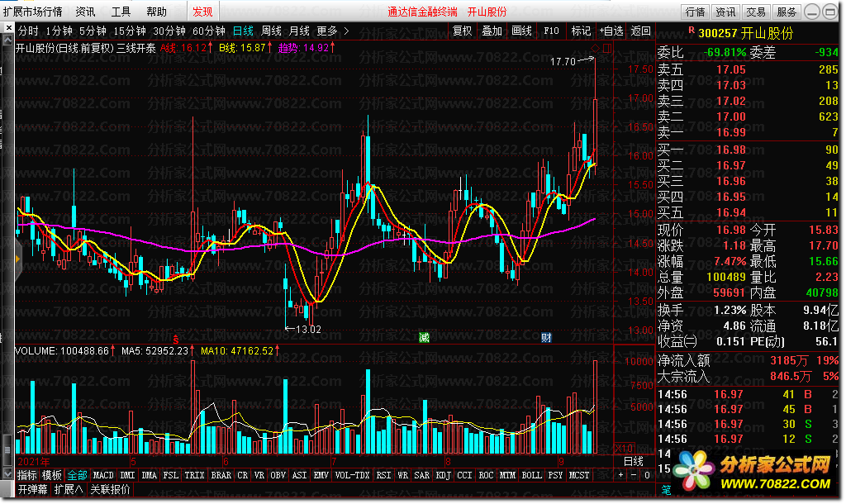Choose the CCI indicator
The image size is (846, 504).
pyautogui.click(x=464, y=475)
